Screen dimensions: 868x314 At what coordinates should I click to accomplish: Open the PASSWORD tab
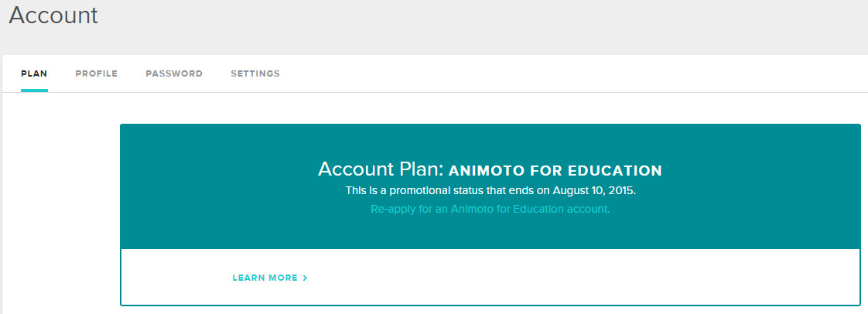[x=174, y=73]
